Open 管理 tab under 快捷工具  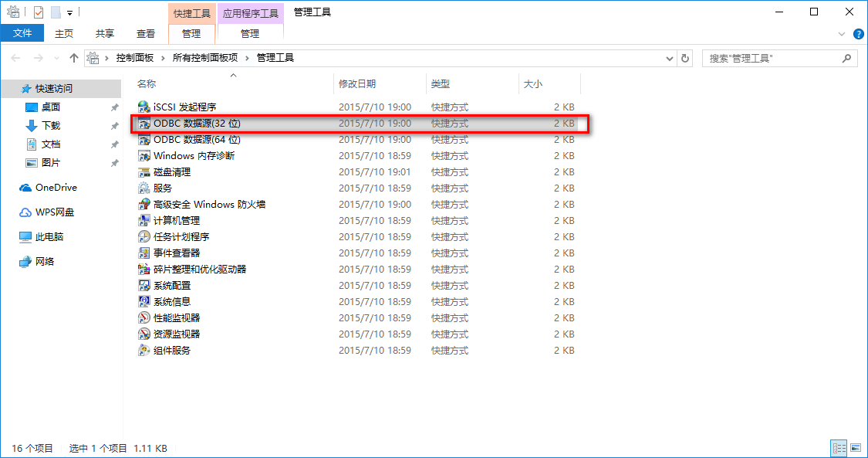pos(191,34)
